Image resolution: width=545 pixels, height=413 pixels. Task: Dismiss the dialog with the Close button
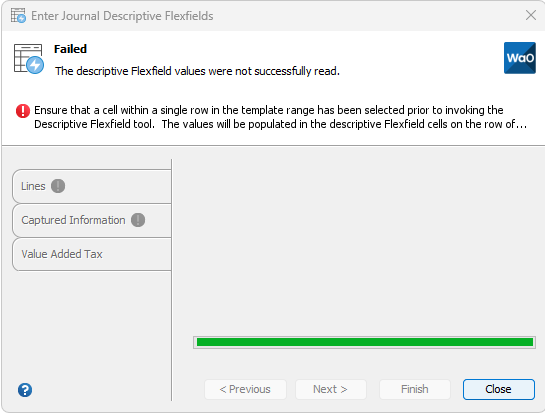498,389
